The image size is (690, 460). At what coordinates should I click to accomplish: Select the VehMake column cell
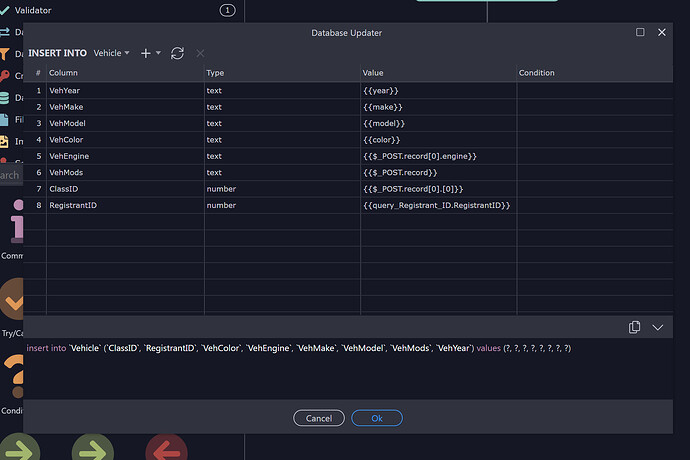pos(125,107)
